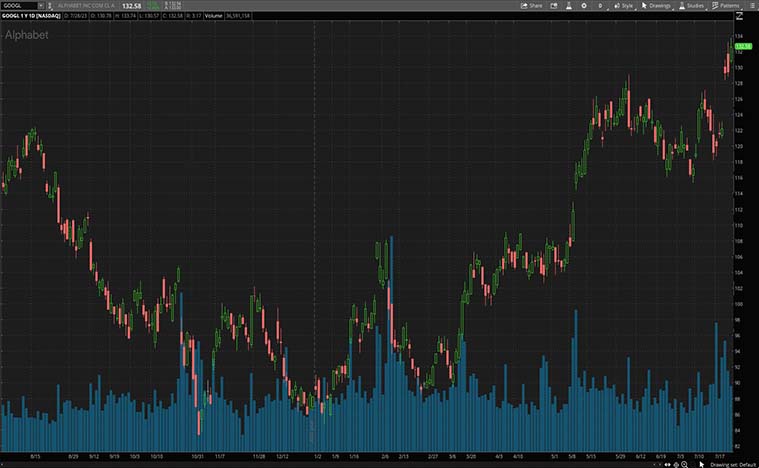Click the 5/1 date label on the time axis
Viewport: 759px width, 468px height.
[x=554, y=456]
